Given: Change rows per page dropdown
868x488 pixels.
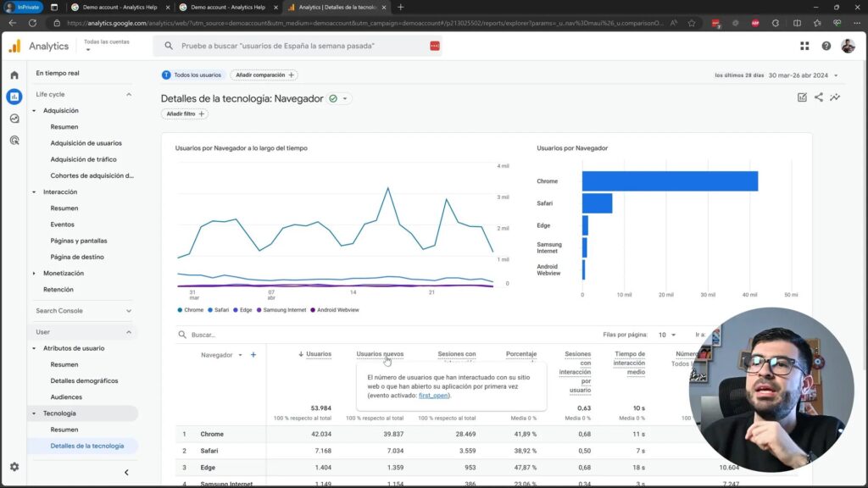Looking at the screenshot, I should [666, 335].
